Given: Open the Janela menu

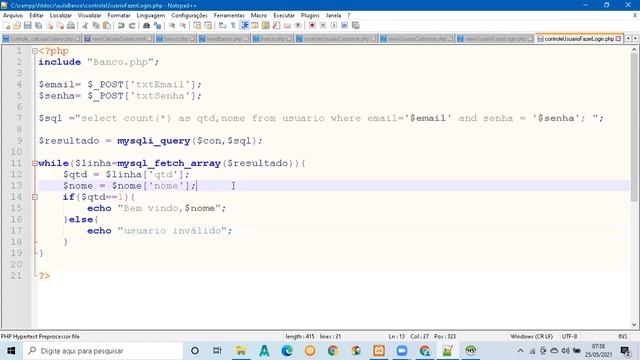Looking at the screenshot, I should 333,15.
